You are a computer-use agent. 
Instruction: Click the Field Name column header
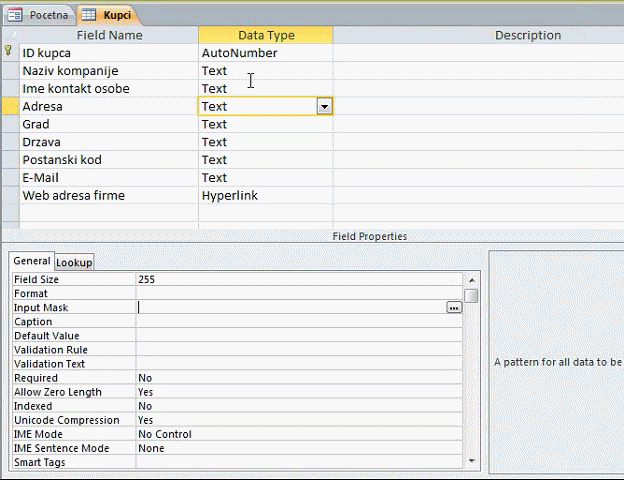click(x=109, y=35)
